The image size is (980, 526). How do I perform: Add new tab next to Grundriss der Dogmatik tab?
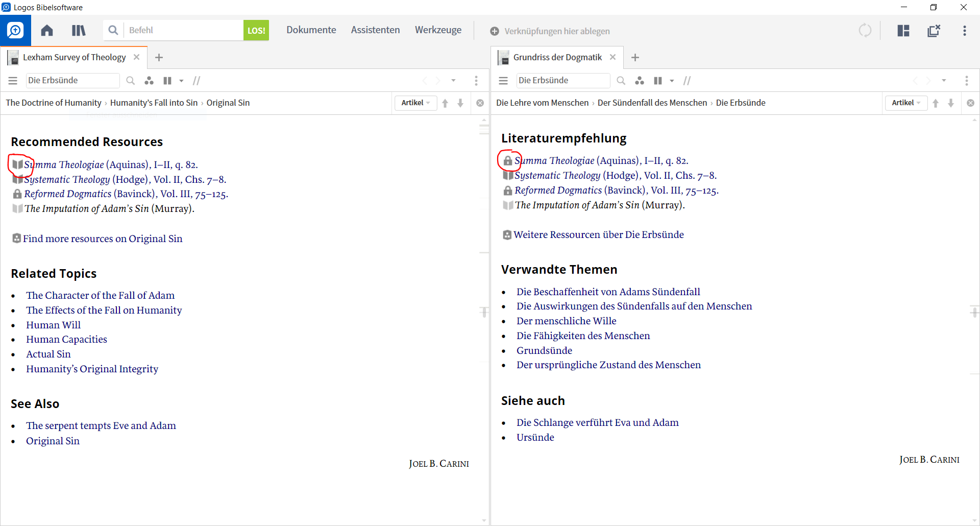pyautogui.click(x=635, y=57)
